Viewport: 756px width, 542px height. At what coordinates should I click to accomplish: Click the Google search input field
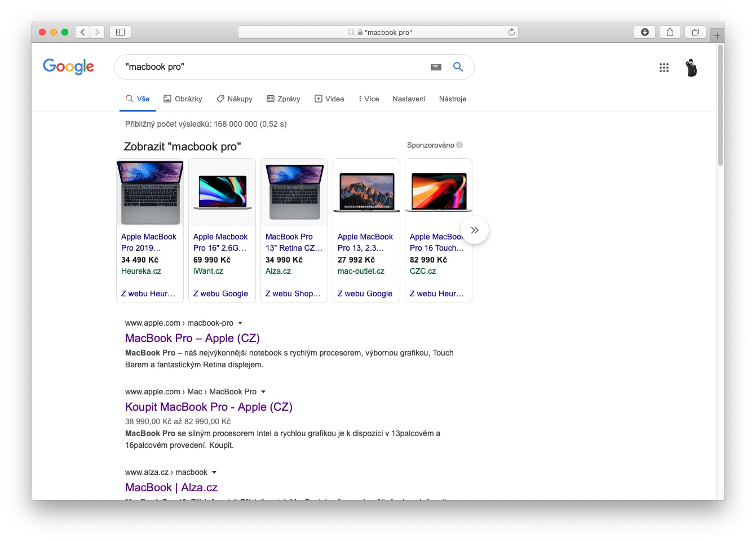coord(271,67)
